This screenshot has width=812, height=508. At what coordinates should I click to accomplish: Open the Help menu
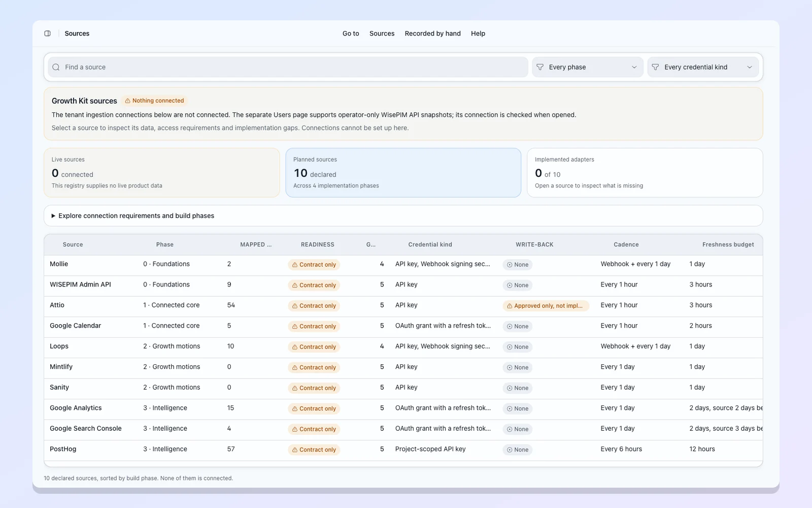coord(478,34)
